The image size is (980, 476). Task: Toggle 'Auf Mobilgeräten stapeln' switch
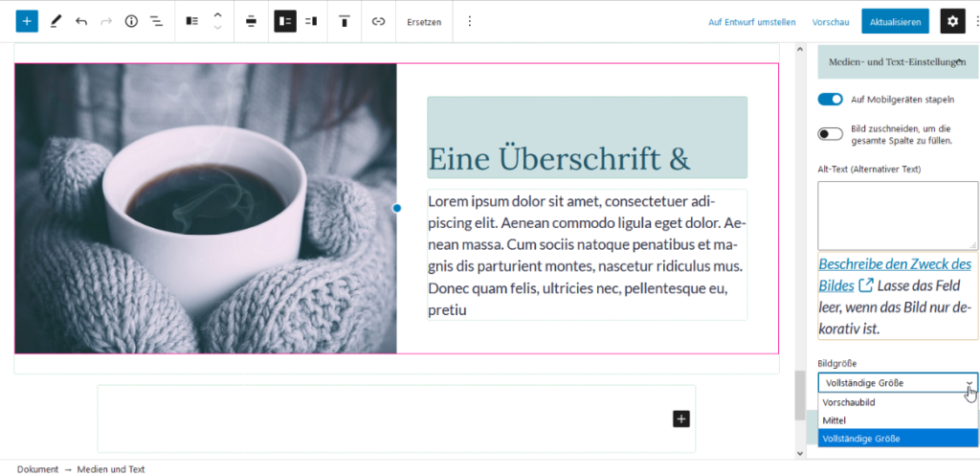pos(830,100)
